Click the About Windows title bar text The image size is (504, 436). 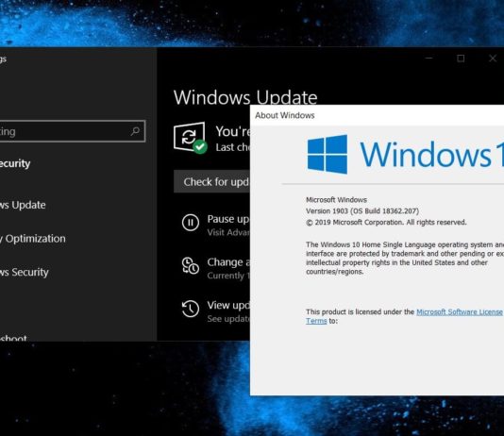click(x=285, y=115)
